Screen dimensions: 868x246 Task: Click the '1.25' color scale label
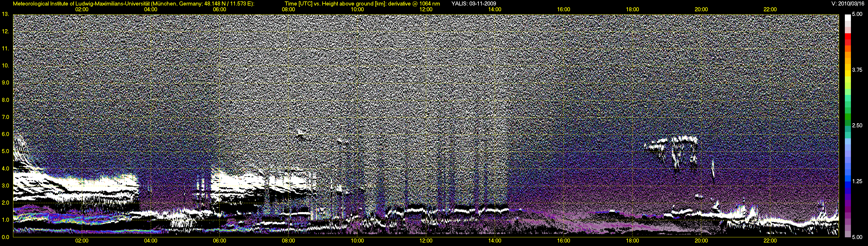point(857,181)
